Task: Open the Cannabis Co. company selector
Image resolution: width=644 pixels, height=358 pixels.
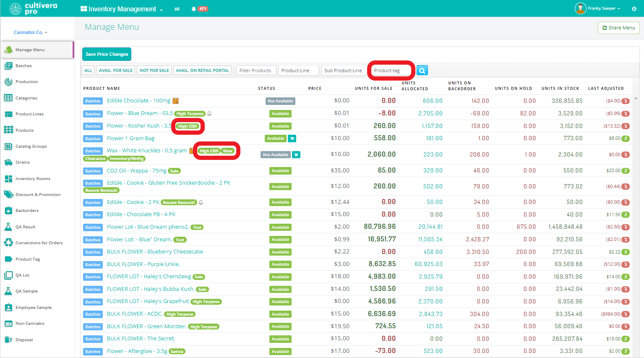Action: click(31, 32)
